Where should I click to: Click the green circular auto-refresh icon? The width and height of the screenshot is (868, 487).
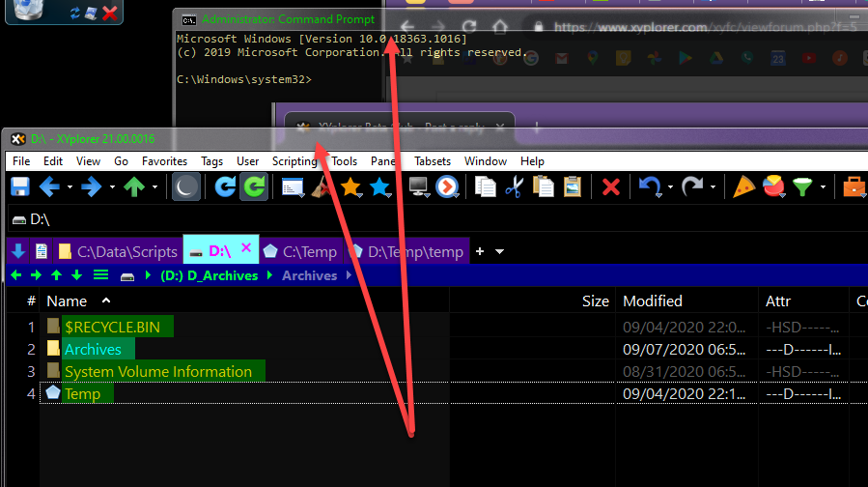[x=254, y=186]
